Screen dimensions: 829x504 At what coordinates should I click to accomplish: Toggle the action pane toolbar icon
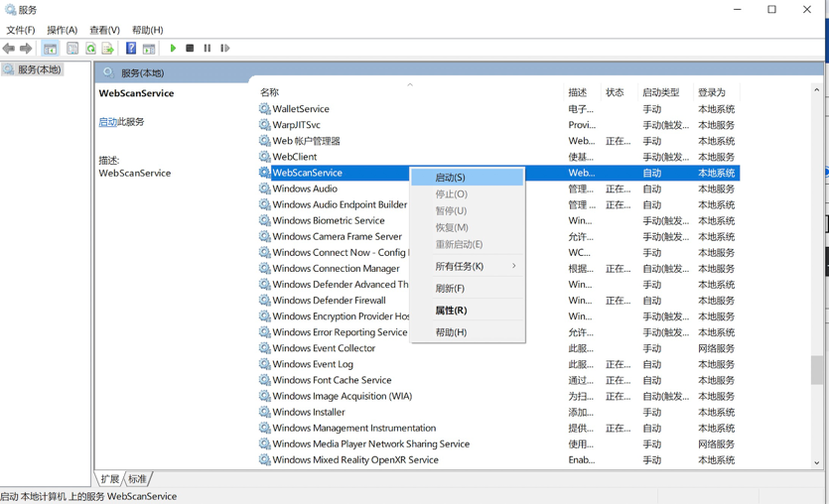149,49
